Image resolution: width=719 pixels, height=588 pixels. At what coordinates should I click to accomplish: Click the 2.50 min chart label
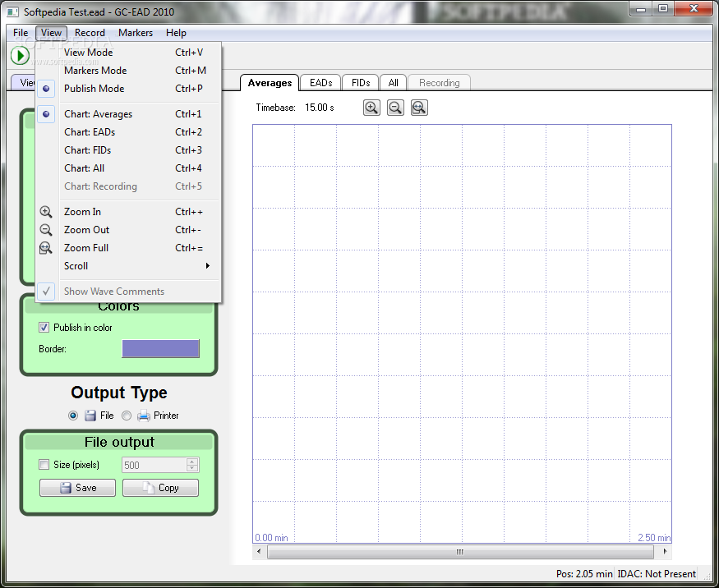[x=654, y=538]
